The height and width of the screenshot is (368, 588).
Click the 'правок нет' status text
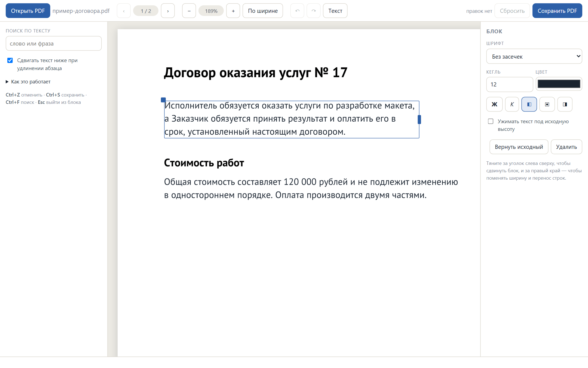click(x=479, y=11)
